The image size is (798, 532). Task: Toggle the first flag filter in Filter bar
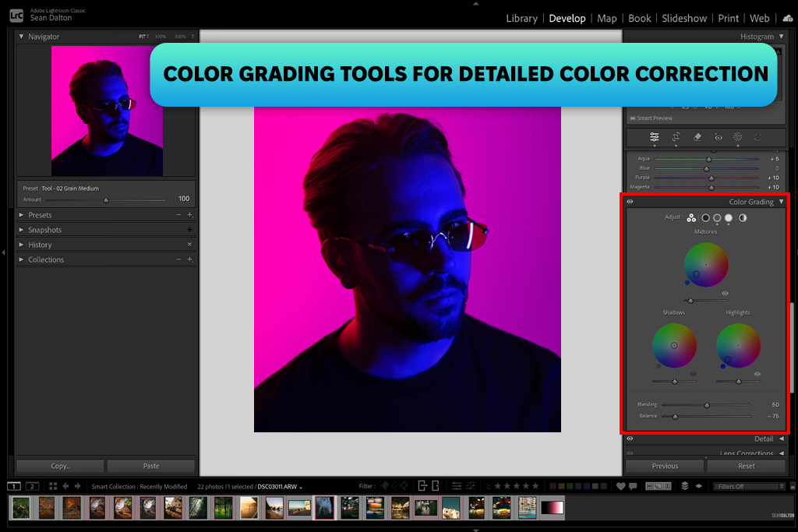point(385,486)
